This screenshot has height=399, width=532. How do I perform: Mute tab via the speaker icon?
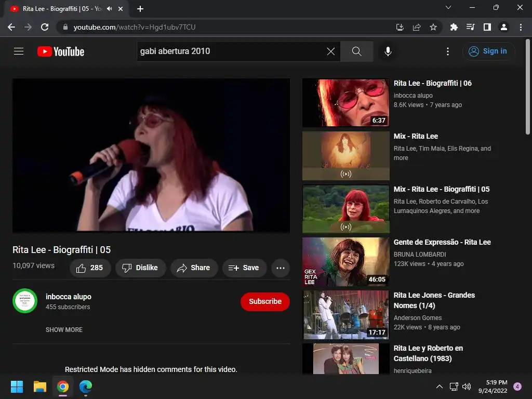pos(109,9)
